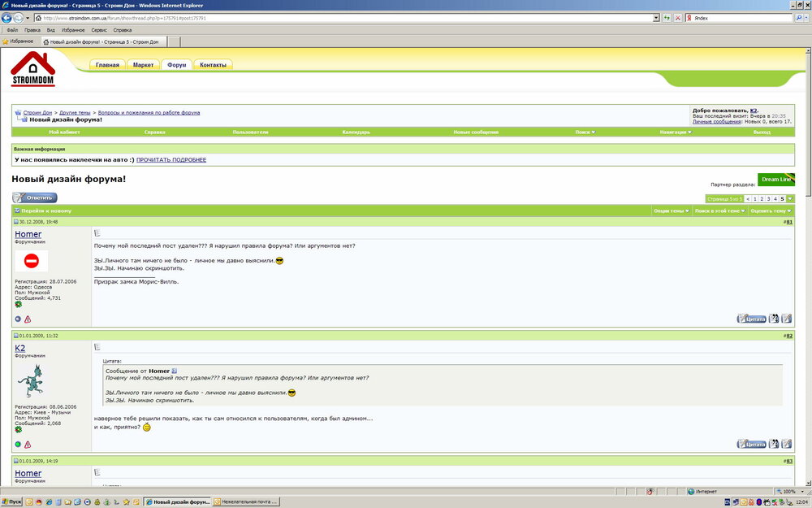Screen dimensions: 812x508
Task: Open the search provider dropdown next to the magnifier
Action: coord(806,18)
